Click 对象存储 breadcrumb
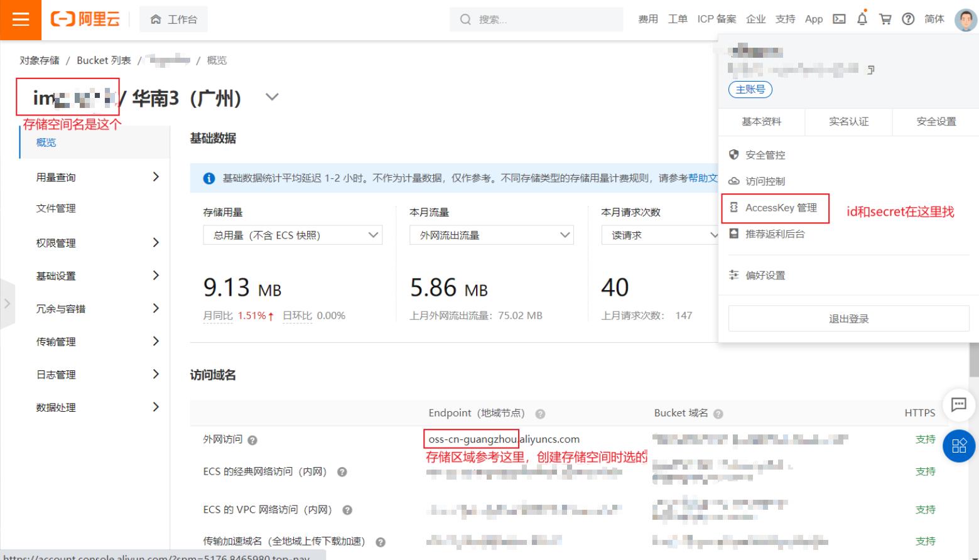This screenshot has height=560, width=979. coord(40,60)
